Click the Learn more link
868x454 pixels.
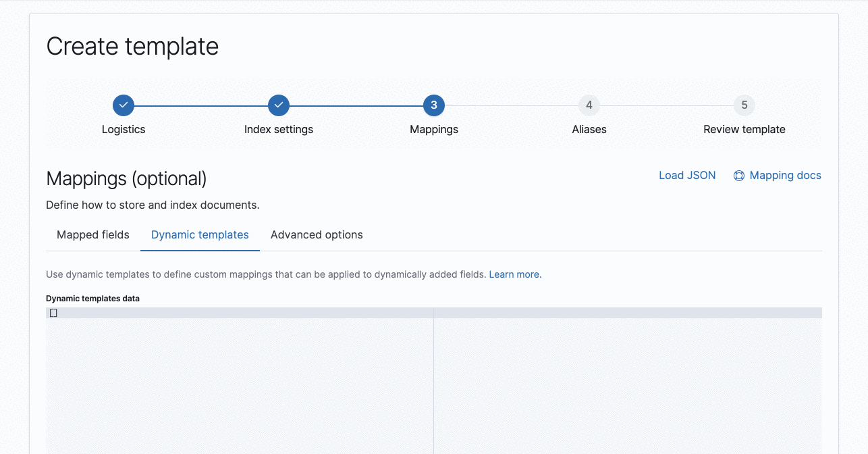(514, 274)
